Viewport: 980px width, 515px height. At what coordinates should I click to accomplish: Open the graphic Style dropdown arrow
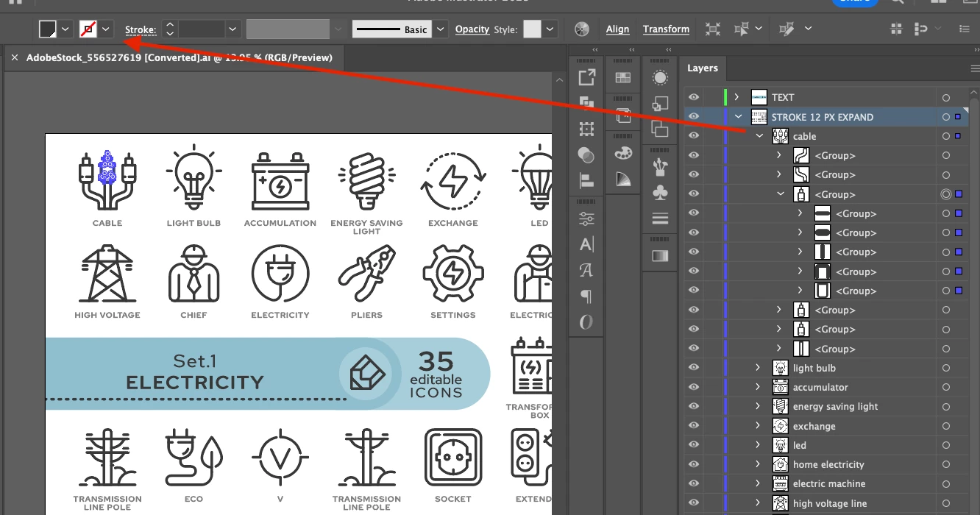[550, 29]
